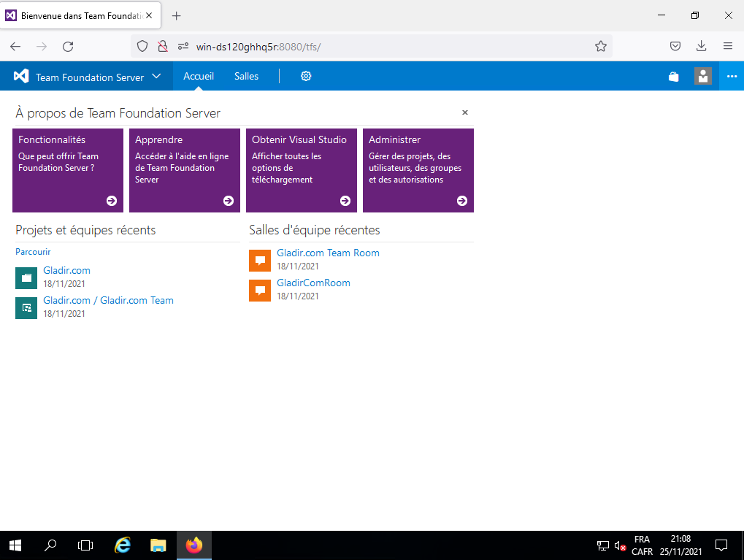Open the user profile avatar menu
The height and width of the screenshot is (560, 744).
pyautogui.click(x=702, y=76)
